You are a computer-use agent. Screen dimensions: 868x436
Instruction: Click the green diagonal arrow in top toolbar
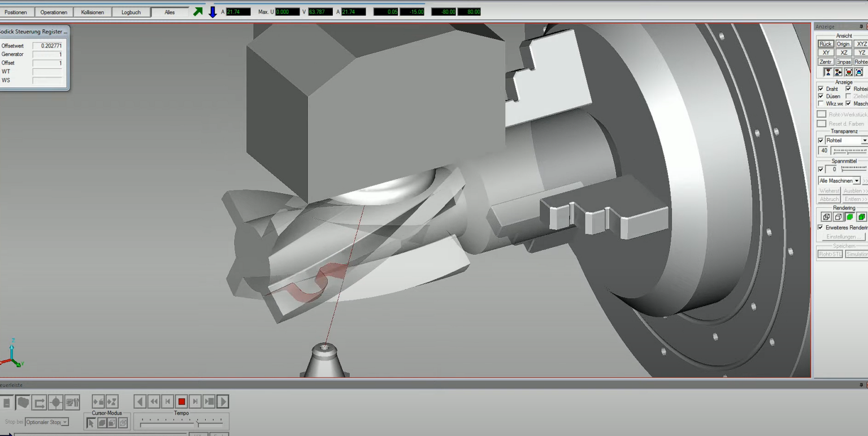pyautogui.click(x=198, y=12)
